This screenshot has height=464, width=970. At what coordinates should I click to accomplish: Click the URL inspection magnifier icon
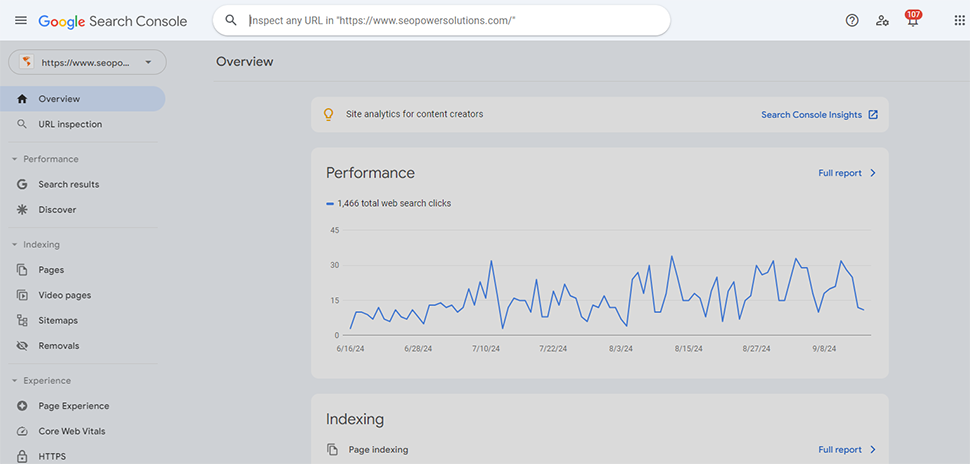[22, 124]
